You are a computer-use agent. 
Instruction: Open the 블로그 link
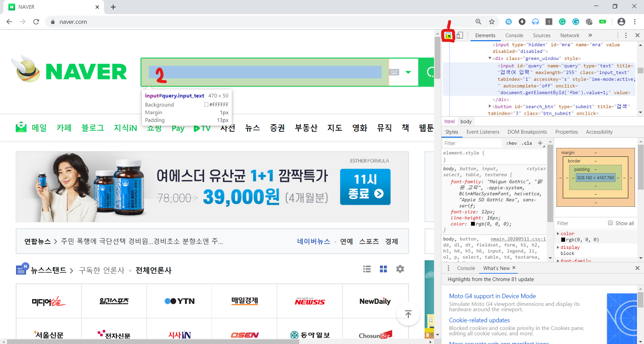(x=93, y=128)
